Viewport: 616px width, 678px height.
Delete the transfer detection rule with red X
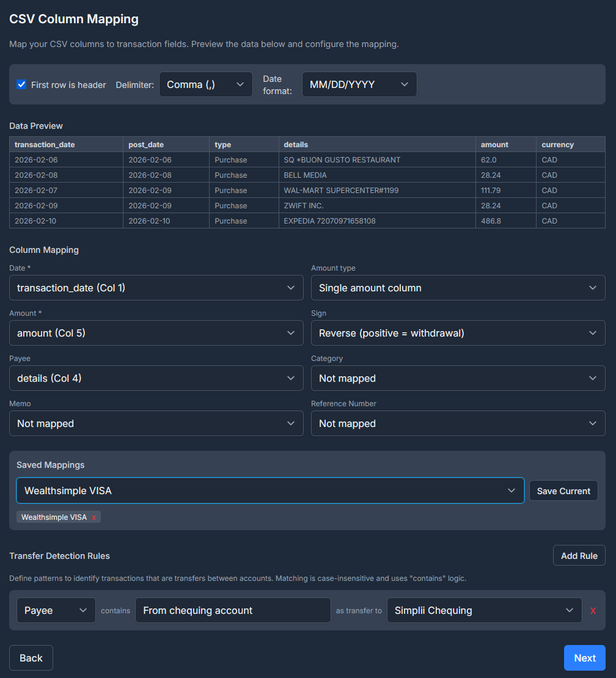(x=593, y=611)
